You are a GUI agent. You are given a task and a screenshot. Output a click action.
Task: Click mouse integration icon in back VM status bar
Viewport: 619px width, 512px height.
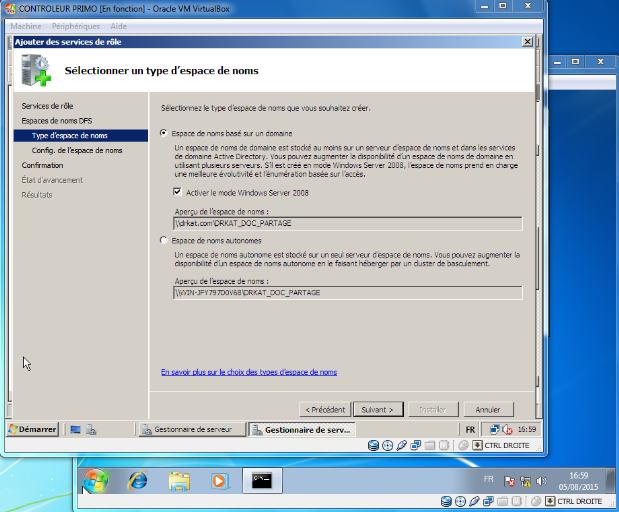pyautogui.click(x=536, y=502)
